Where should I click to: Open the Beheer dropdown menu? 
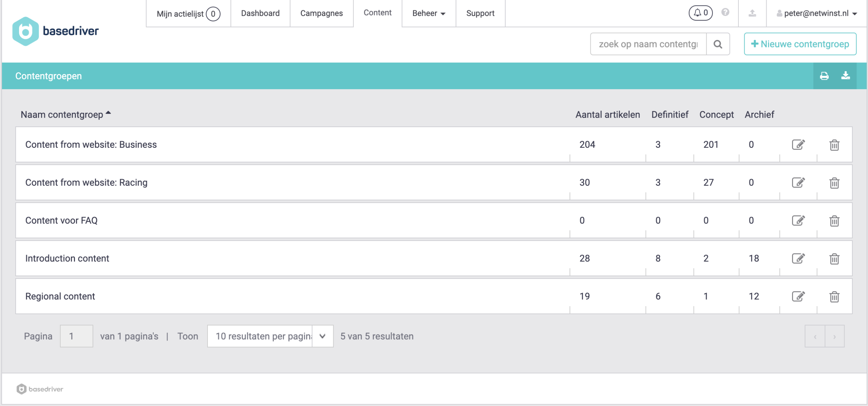coord(429,13)
